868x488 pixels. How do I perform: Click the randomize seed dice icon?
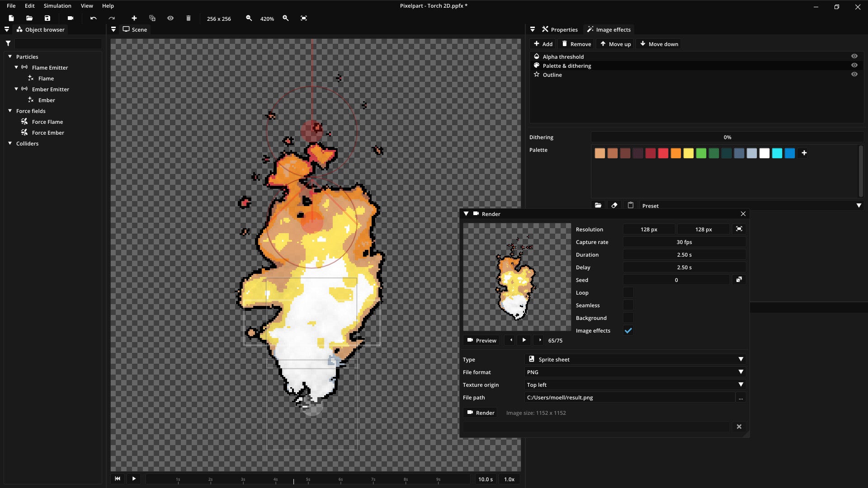click(x=739, y=280)
